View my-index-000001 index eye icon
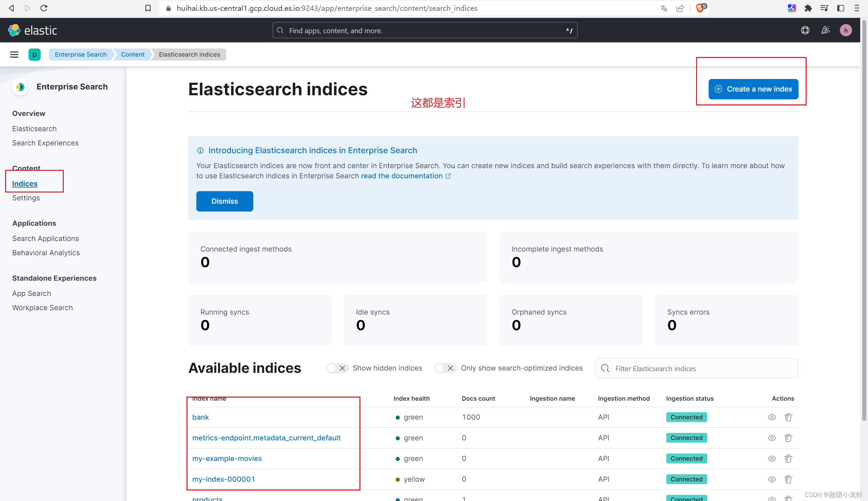This screenshot has width=868, height=501. [x=772, y=479]
